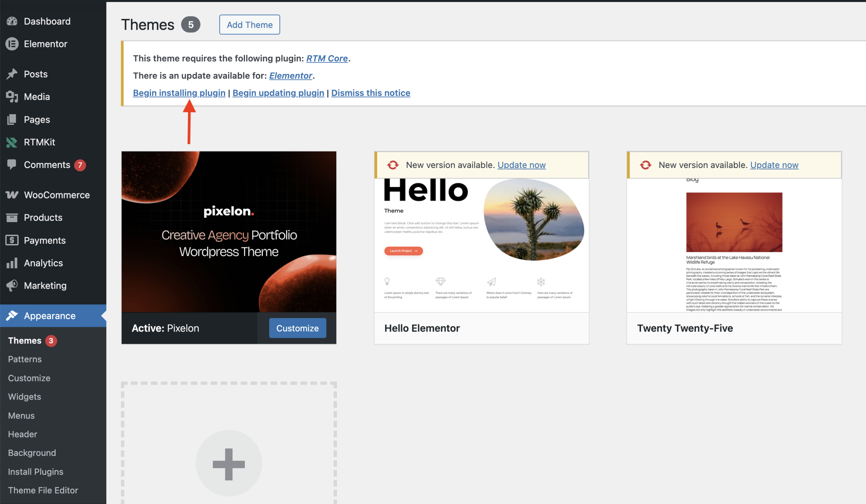Open the Widgets submenu item
The image size is (866, 504).
point(25,397)
